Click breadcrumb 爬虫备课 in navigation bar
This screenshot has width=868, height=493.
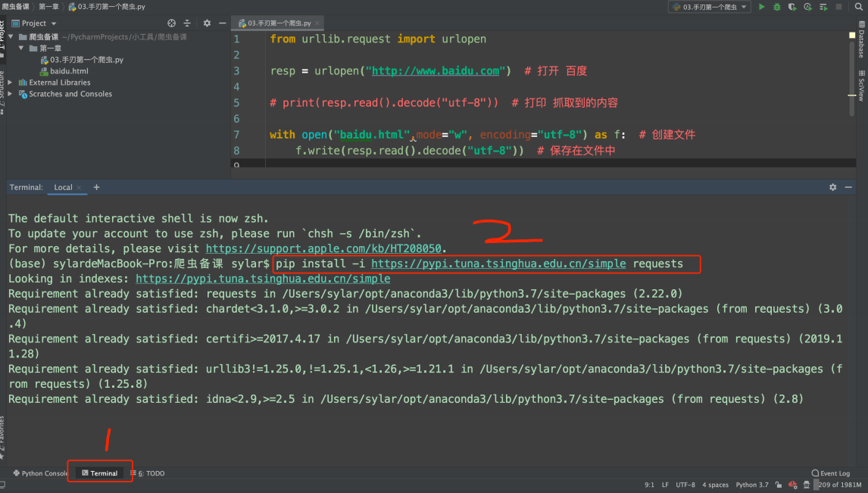click(x=15, y=7)
